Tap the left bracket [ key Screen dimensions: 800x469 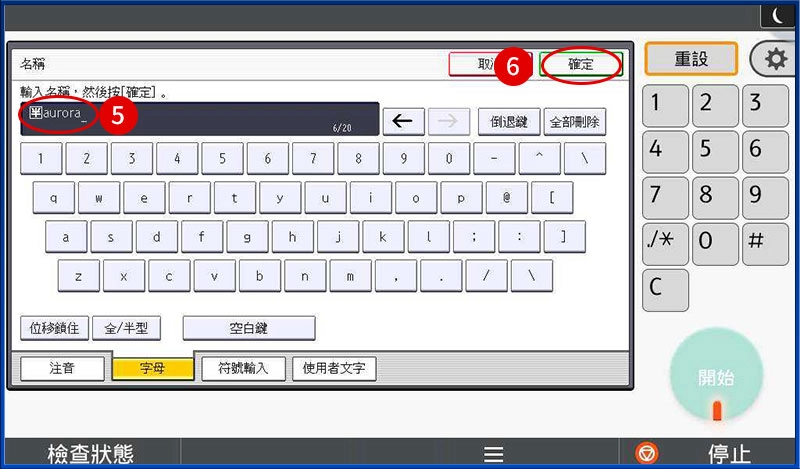[x=552, y=198]
